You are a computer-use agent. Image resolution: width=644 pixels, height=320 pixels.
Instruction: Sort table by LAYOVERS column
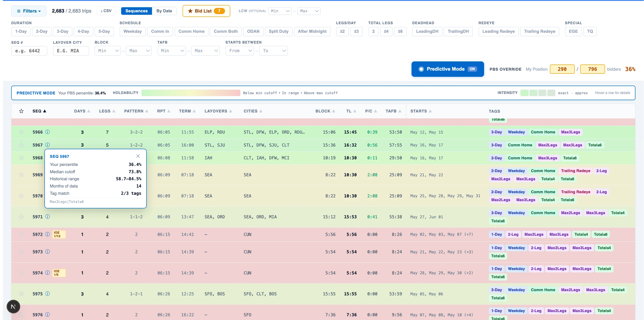point(218,111)
